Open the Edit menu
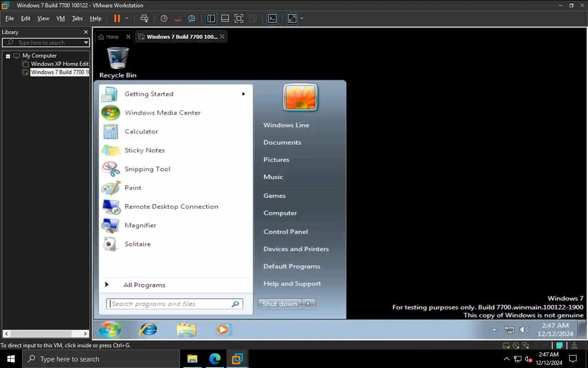Image resolution: width=588 pixels, height=368 pixels. (26, 18)
